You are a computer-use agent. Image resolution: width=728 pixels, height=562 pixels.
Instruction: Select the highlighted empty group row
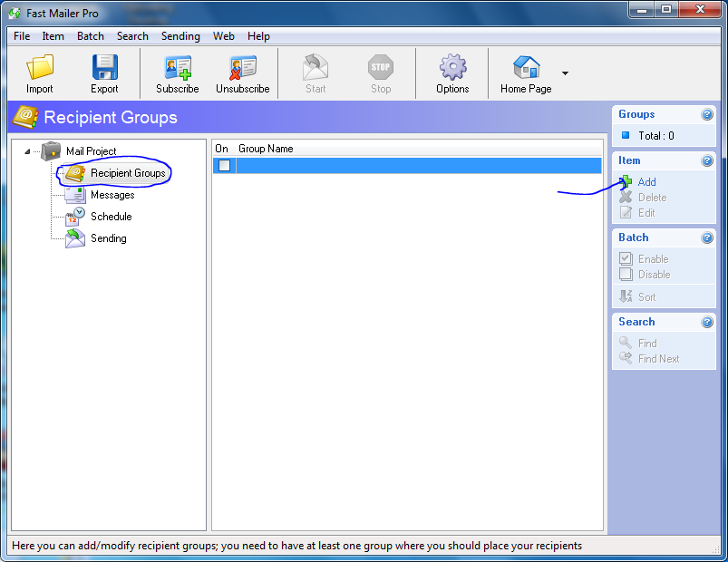(407, 165)
